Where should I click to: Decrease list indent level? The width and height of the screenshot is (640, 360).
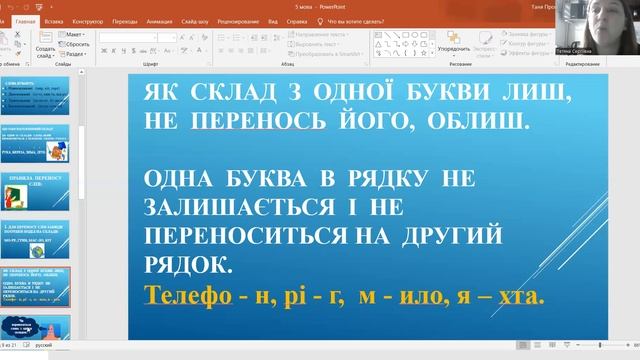[254, 38]
